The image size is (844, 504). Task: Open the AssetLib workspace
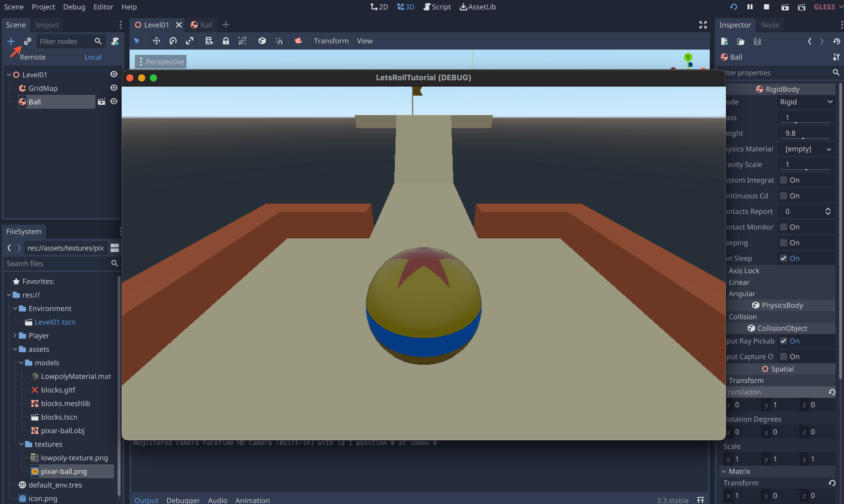click(477, 7)
